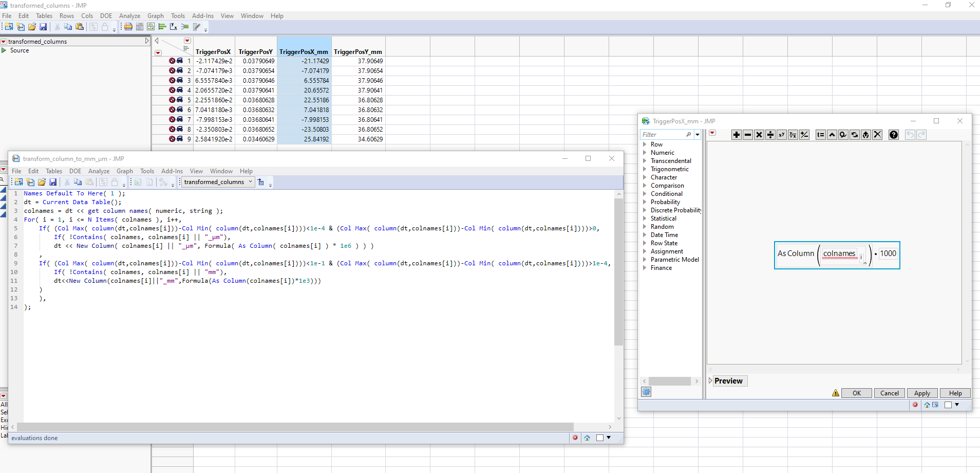Viewport: 980px width, 473px height.
Task: Delete the formula term using the X icon
Action: [877, 134]
